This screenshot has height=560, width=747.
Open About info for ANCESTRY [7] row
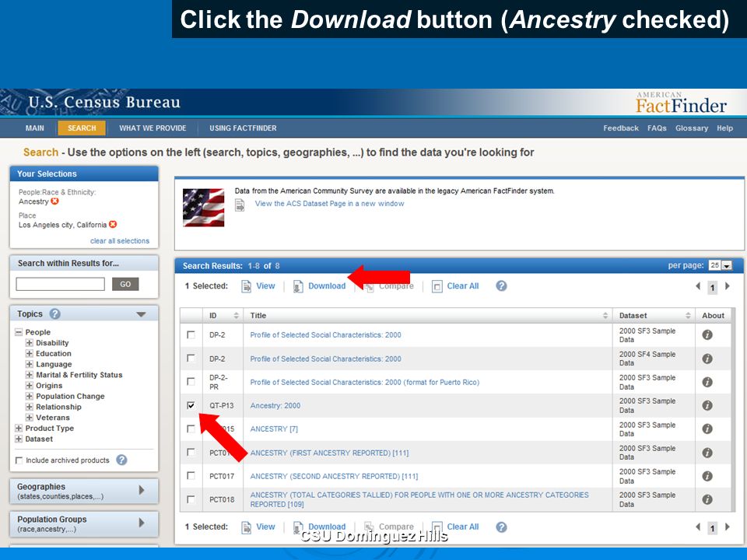pos(707,429)
